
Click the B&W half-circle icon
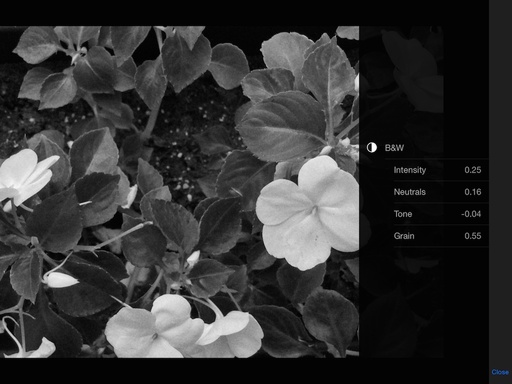click(372, 147)
